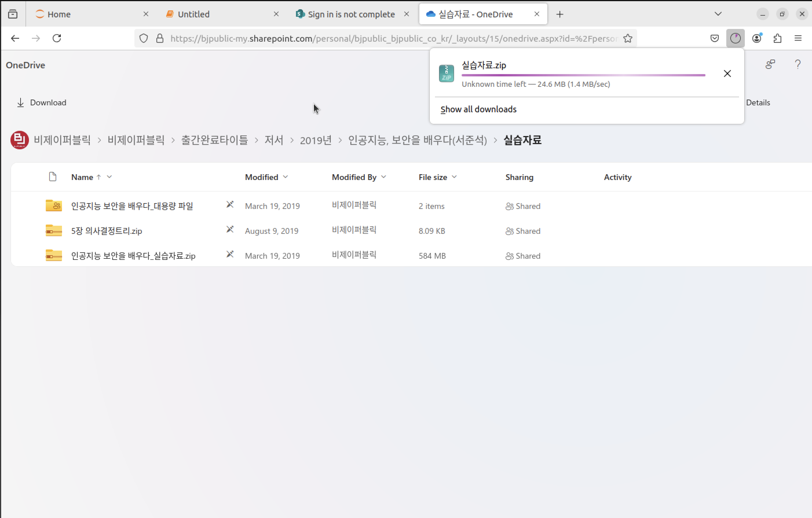This screenshot has height=518, width=812.
Task: Open the Firefox hamburger menu
Action: pos(798,38)
